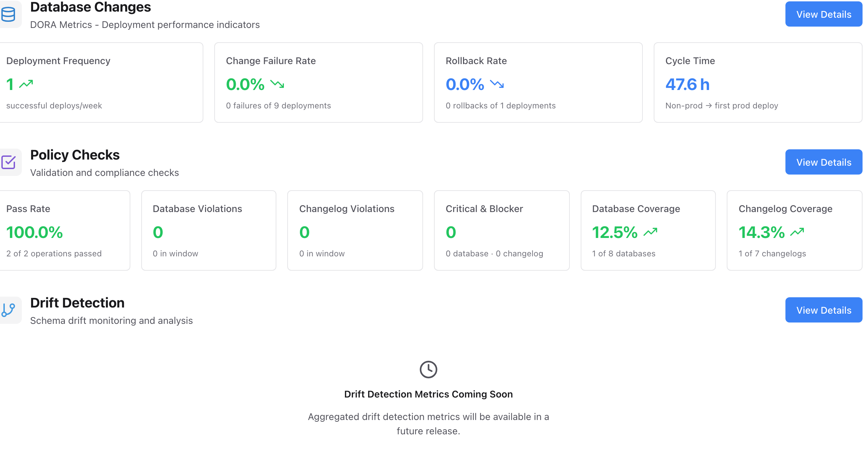This screenshot has width=868, height=465.
Task: Click the Drift Detection section heading
Action: coord(77,303)
